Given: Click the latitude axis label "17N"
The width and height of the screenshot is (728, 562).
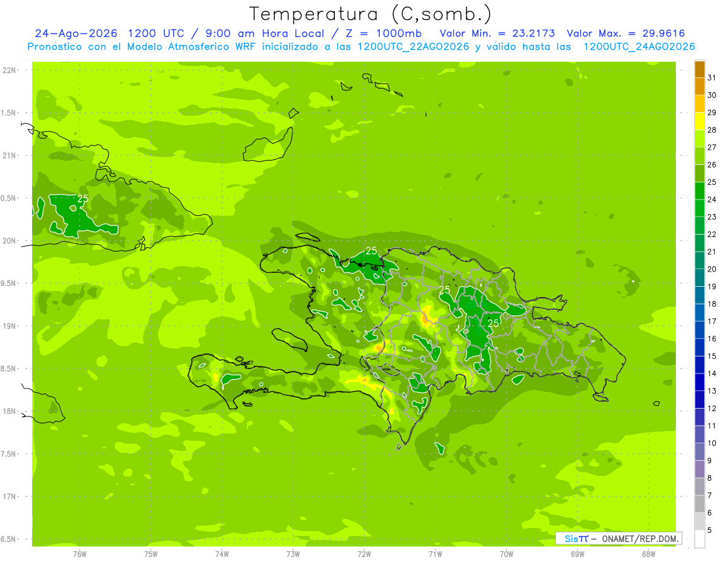Looking at the screenshot, I should click(x=10, y=497).
